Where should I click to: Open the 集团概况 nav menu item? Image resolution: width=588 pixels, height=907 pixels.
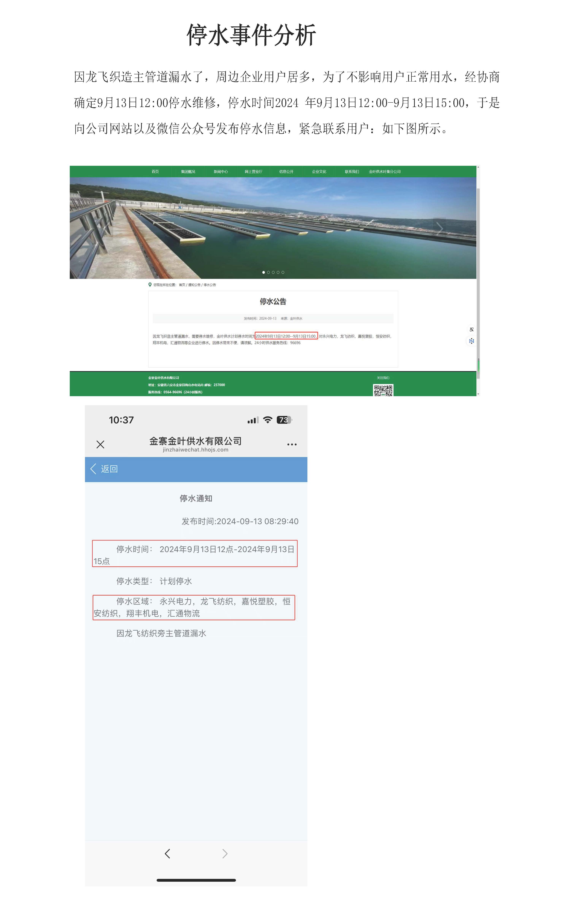point(188,171)
